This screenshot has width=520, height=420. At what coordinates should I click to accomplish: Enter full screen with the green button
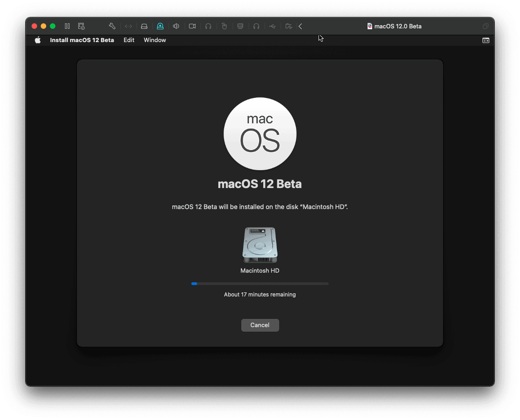click(53, 26)
